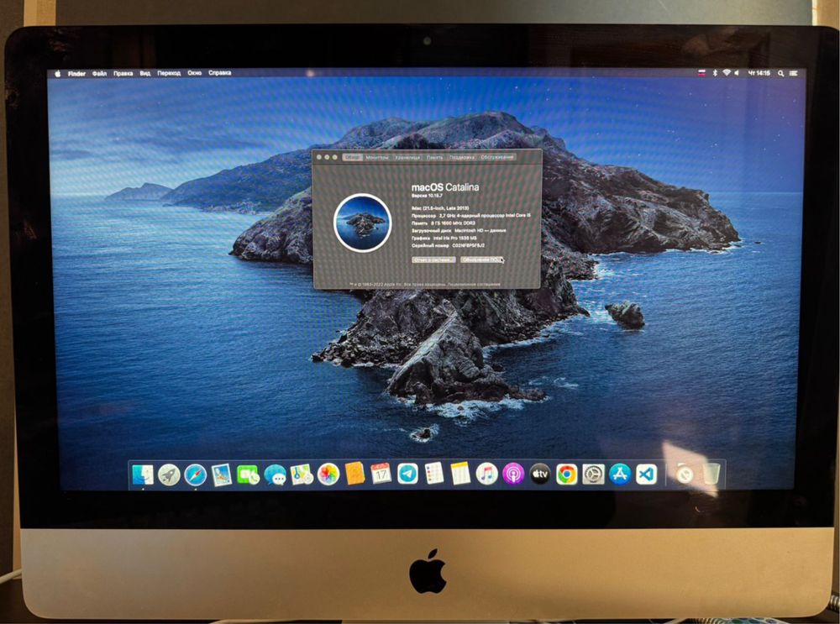This screenshot has height=624, width=840.
Task: Switch to the Обслуживание tab
Action: (x=497, y=158)
